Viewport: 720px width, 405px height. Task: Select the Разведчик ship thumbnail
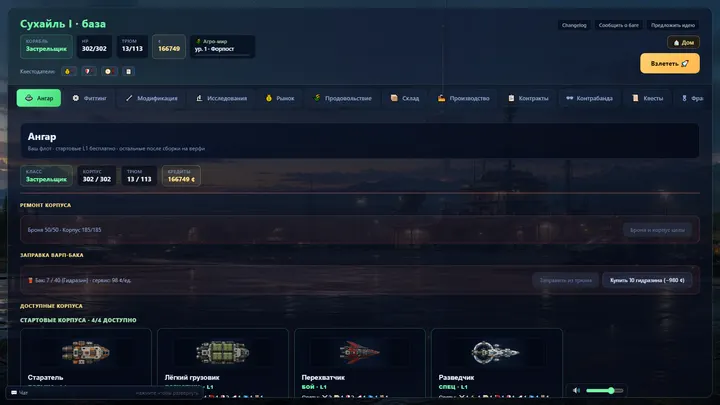tap(495, 352)
